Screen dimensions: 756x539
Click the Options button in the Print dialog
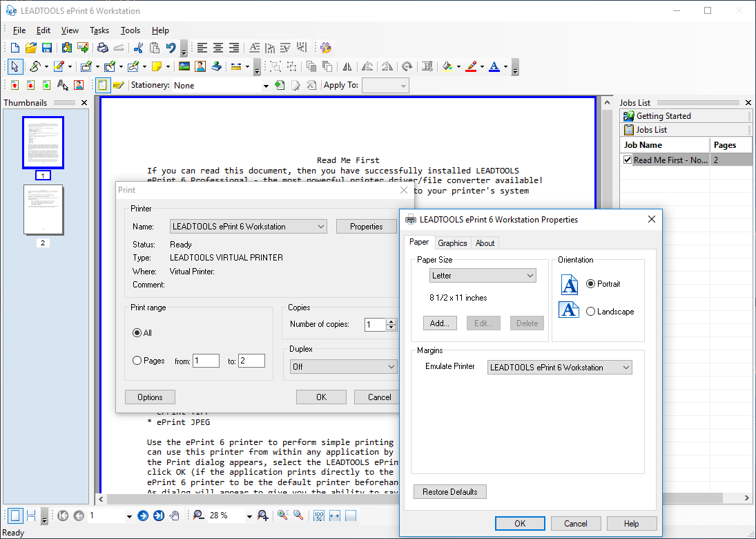pyautogui.click(x=150, y=397)
